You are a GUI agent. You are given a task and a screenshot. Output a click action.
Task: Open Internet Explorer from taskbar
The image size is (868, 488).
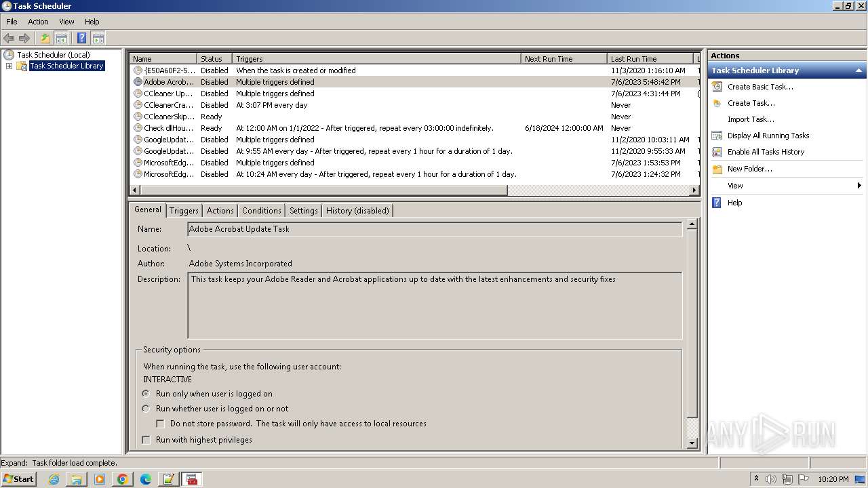(54, 479)
